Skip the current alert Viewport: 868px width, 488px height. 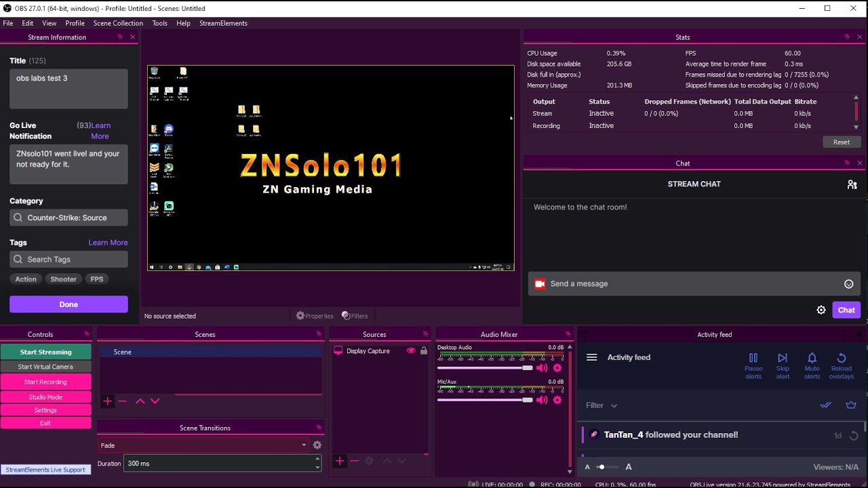[783, 366]
